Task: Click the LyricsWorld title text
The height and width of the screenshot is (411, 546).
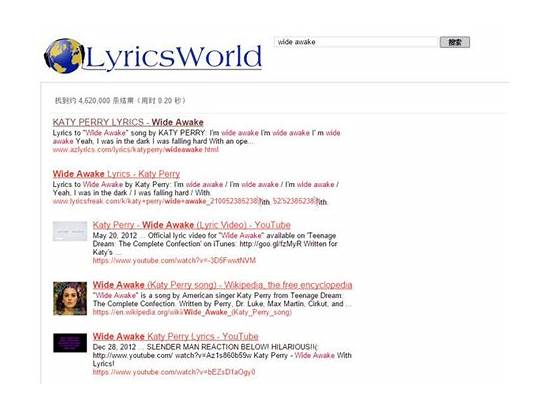Action: [x=173, y=57]
